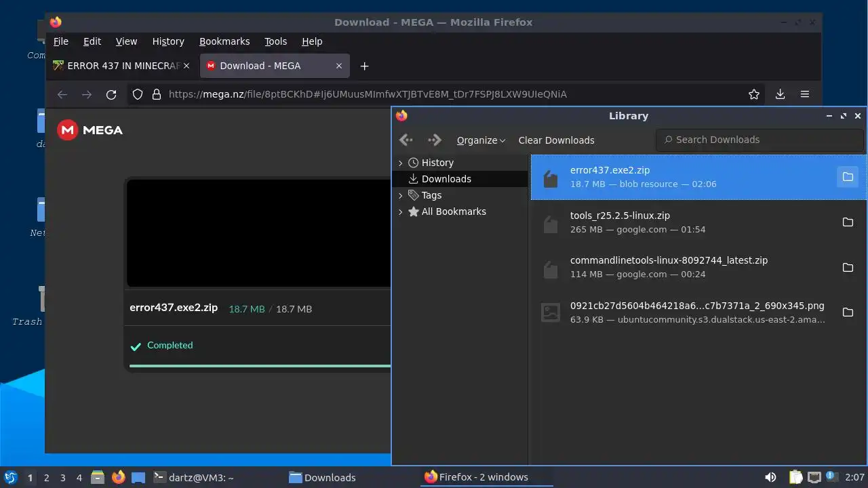This screenshot has height=488, width=868.
Task: Expand Tags in Library sidebar
Action: click(x=400, y=195)
